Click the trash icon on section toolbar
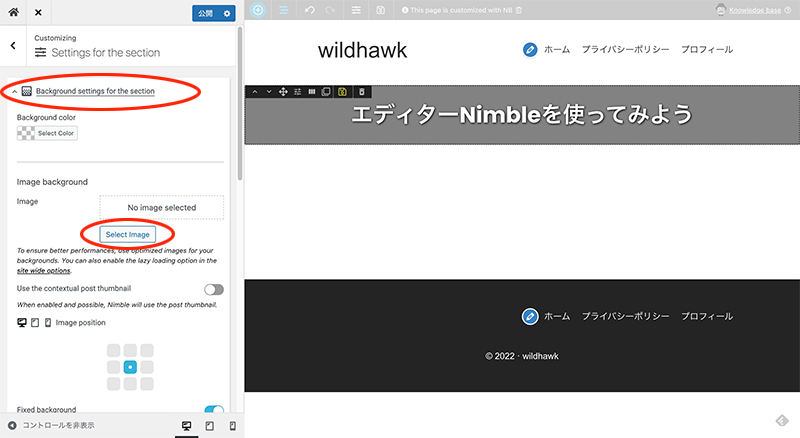Image resolution: width=800 pixels, height=438 pixels. 362,92
